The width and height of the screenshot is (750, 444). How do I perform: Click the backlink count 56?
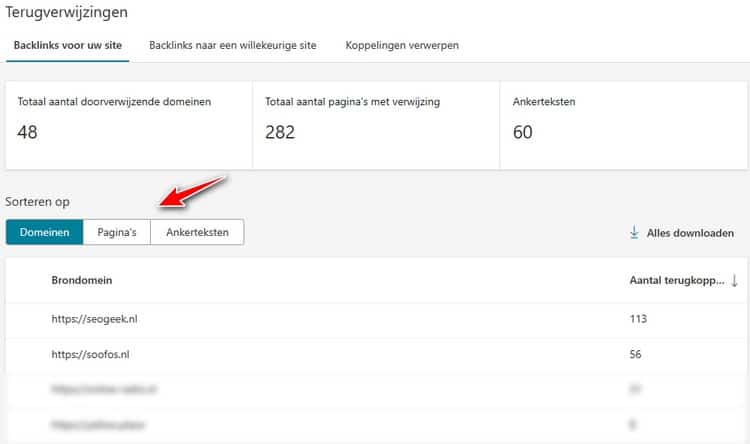(x=635, y=355)
